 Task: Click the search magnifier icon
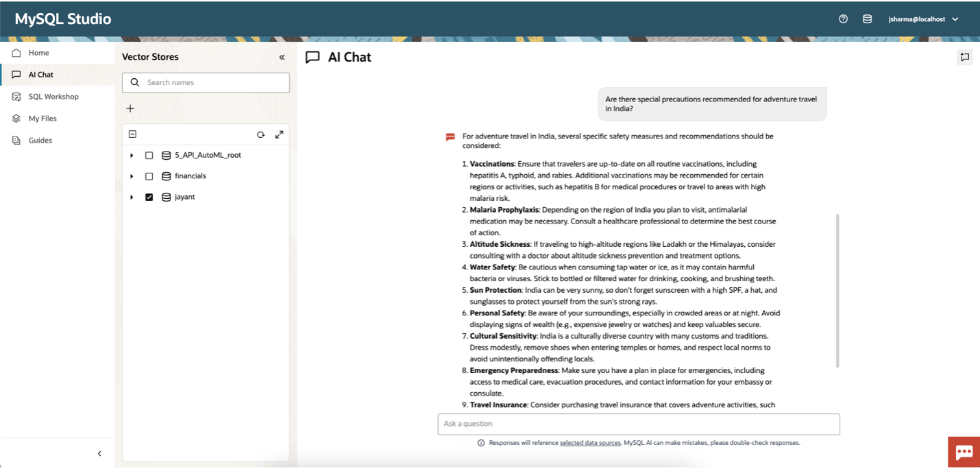pyautogui.click(x=135, y=82)
